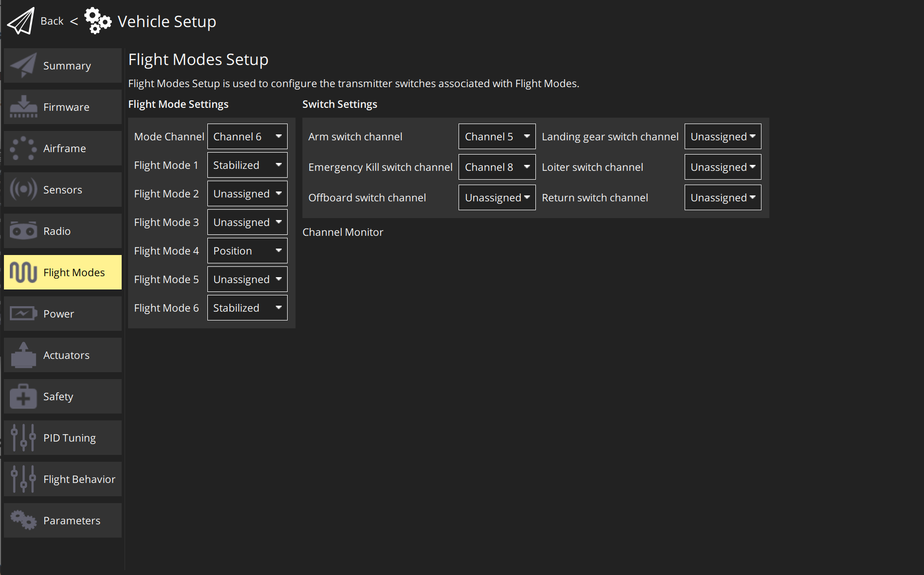The image size is (924, 575).
Task: Click the Firmware download icon
Action: coord(23,107)
